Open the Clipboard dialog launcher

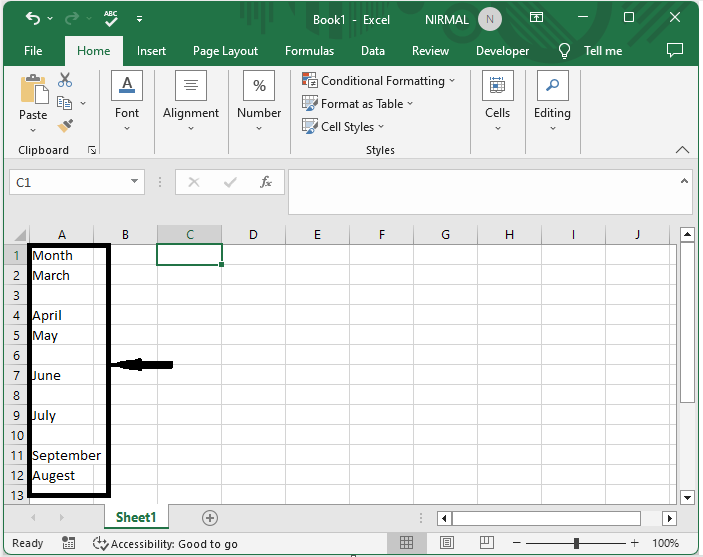point(92,150)
